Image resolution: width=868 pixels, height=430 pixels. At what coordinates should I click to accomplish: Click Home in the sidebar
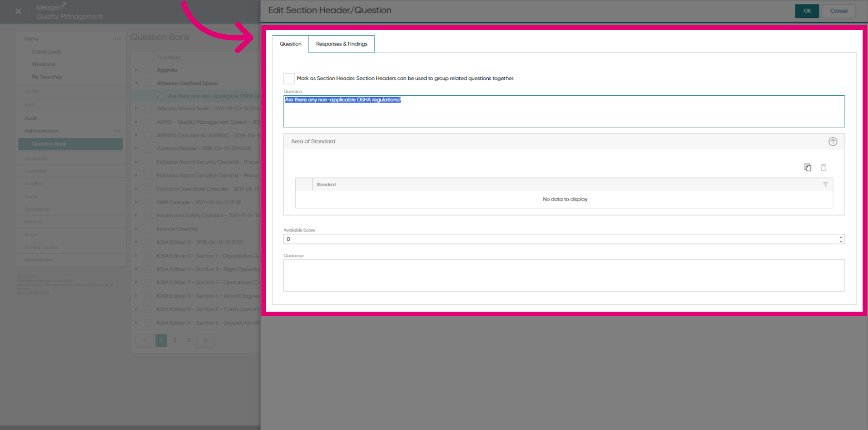pyautogui.click(x=31, y=39)
